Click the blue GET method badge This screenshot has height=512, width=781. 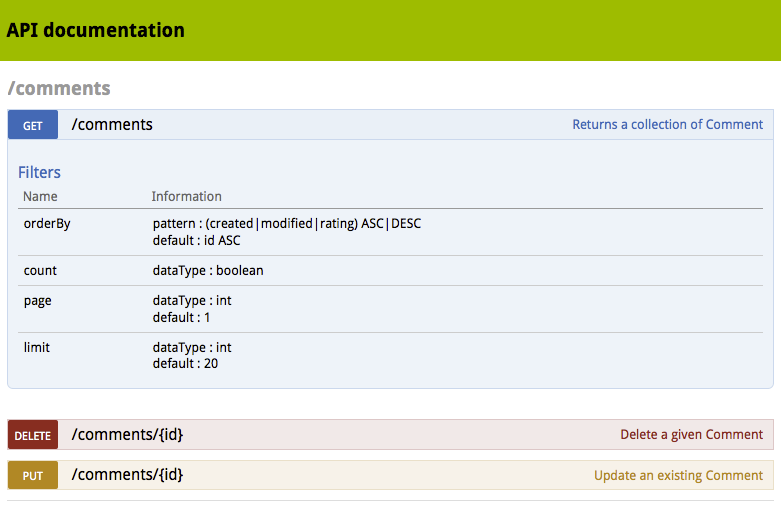coord(33,125)
